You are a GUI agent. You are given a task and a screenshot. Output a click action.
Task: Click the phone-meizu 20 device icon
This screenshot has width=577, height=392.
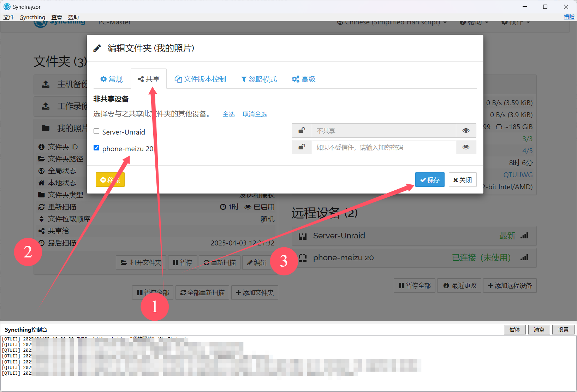tap(303, 258)
